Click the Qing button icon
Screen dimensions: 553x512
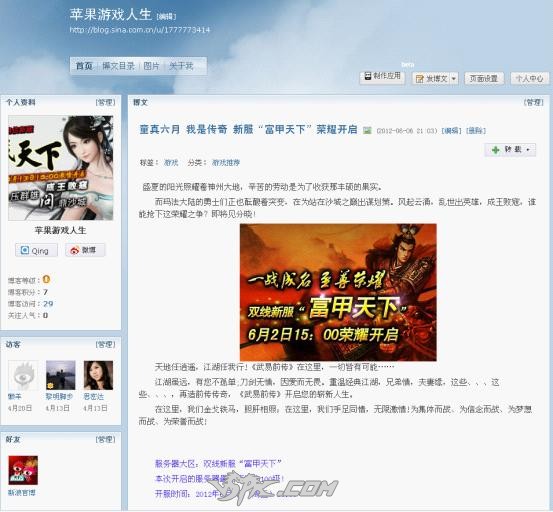(25, 250)
